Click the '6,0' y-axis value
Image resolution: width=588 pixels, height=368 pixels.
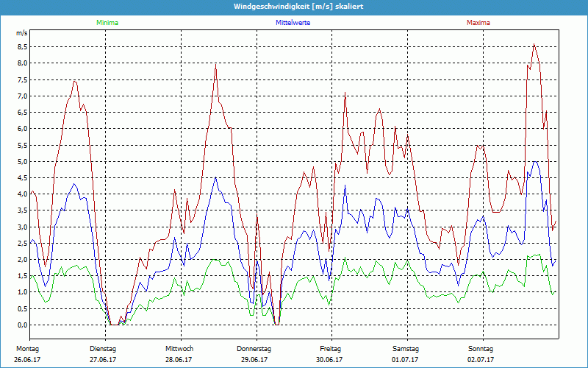point(22,129)
